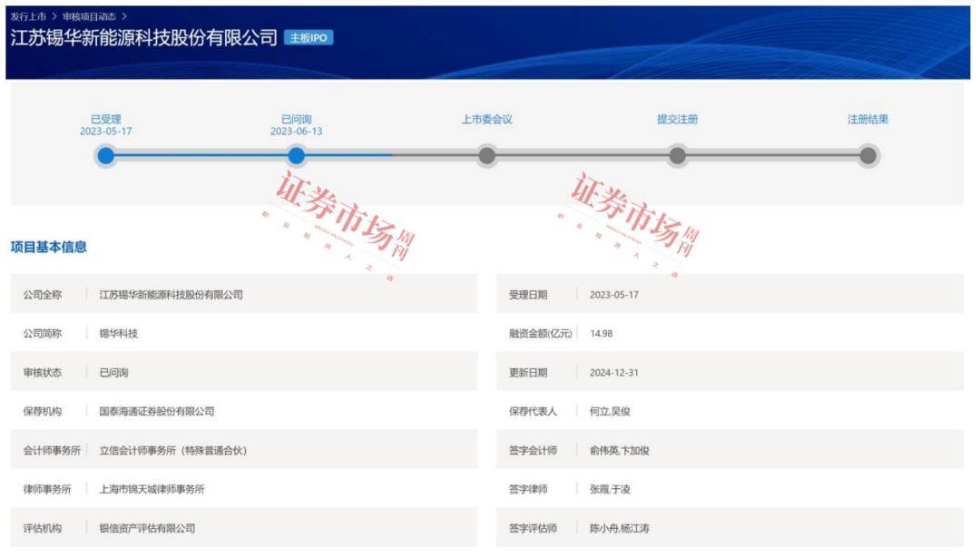Click the 公司简称 field label
This screenshot has height=557, width=980.
43,333
